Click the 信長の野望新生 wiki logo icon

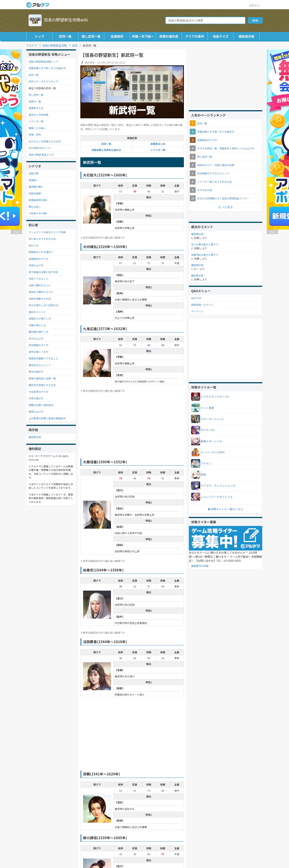35,20
